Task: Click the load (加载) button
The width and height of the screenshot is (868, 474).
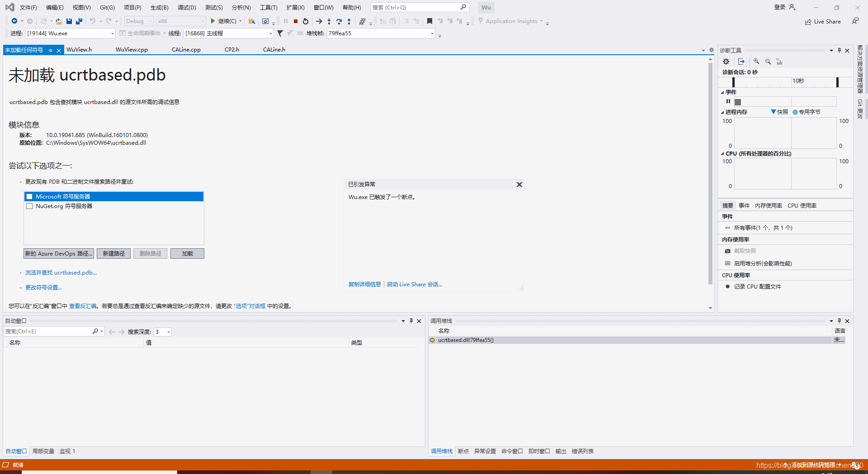Action: coord(187,254)
